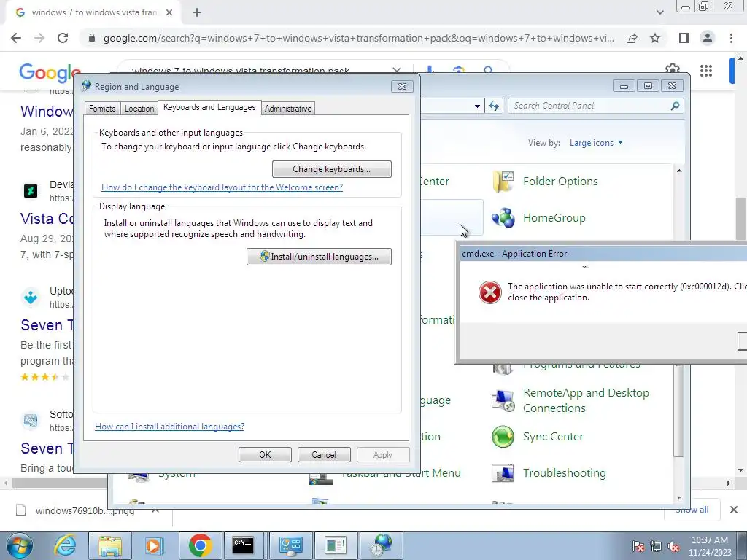Click the network tray icon

point(656,546)
